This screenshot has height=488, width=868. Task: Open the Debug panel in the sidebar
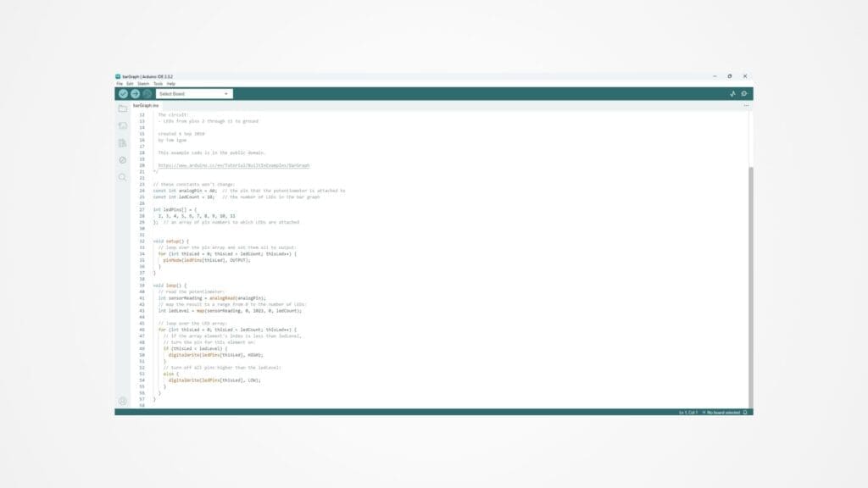(123, 160)
